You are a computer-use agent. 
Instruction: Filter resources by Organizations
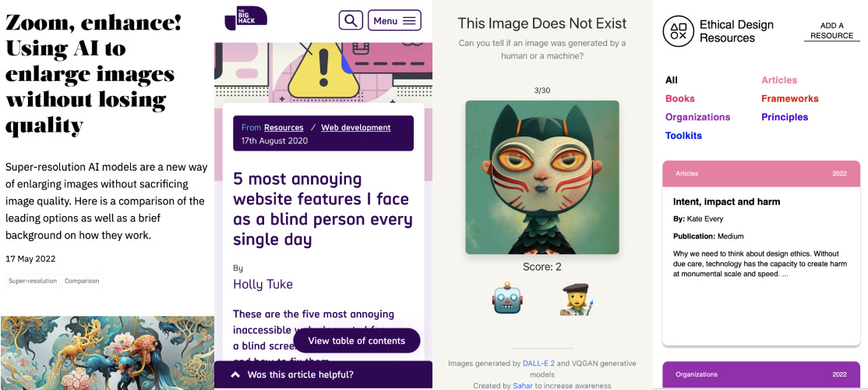click(697, 117)
